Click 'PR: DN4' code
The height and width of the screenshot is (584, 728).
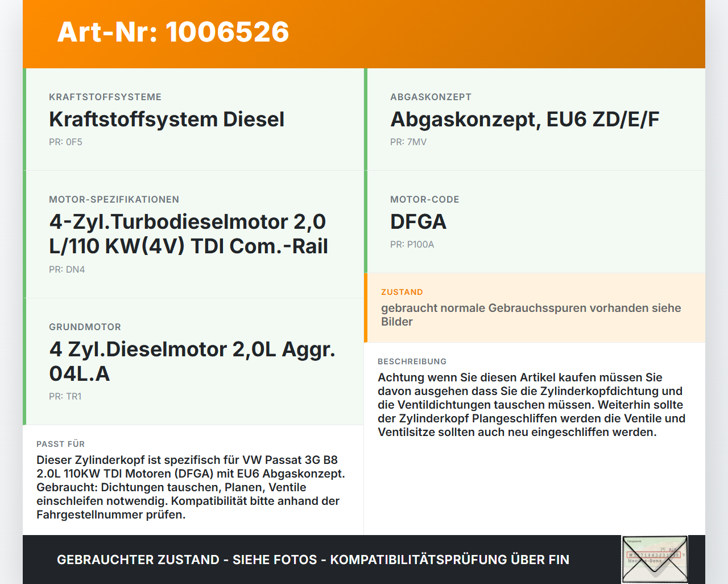pyautogui.click(x=67, y=270)
